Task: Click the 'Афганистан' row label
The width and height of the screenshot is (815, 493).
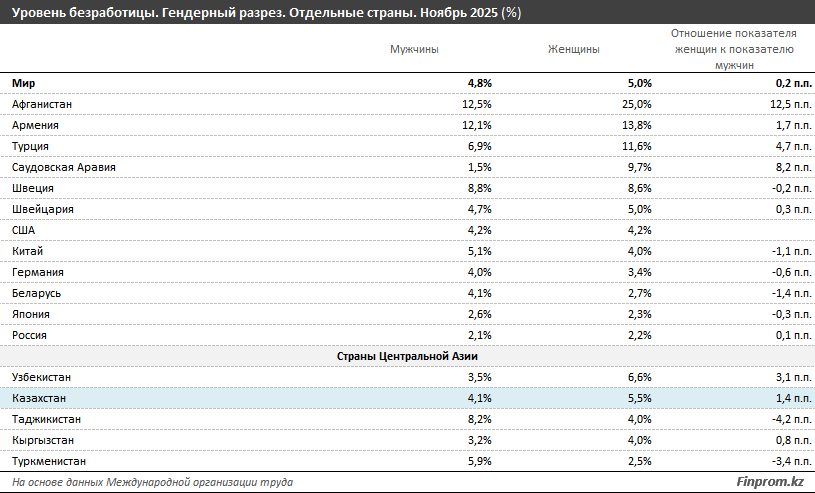Action: point(42,104)
